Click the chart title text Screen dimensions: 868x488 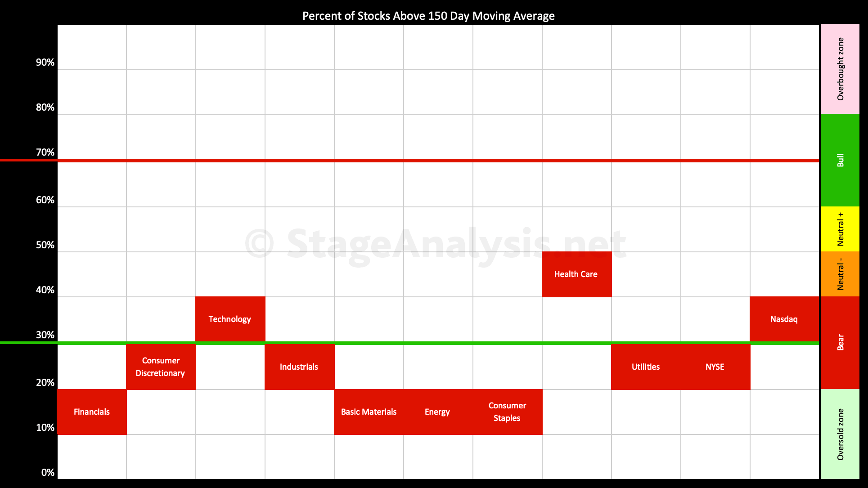(x=428, y=16)
